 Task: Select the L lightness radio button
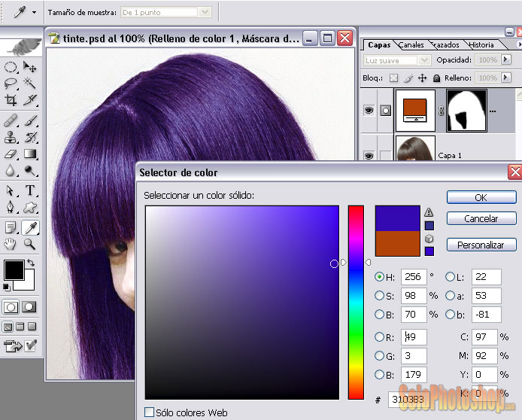pyautogui.click(x=450, y=277)
